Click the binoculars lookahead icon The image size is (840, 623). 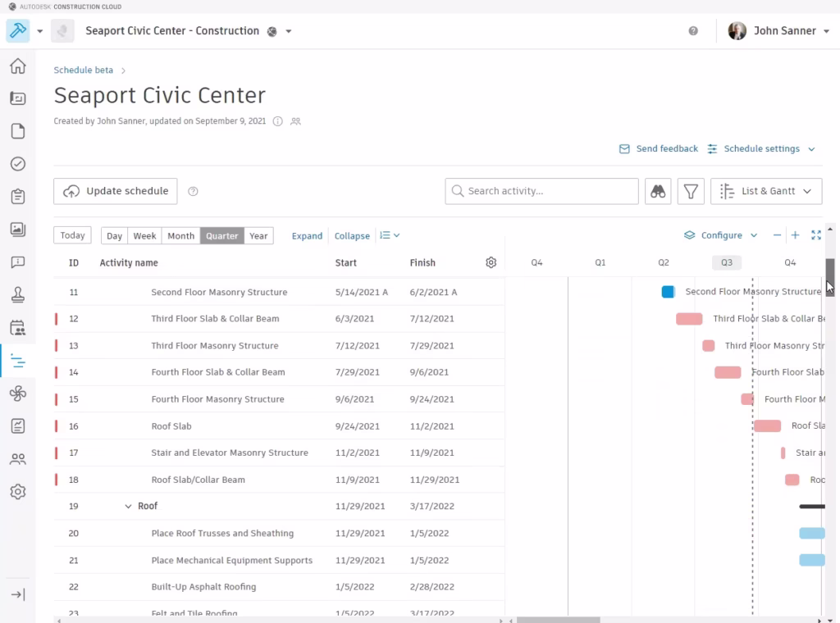(x=658, y=191)
